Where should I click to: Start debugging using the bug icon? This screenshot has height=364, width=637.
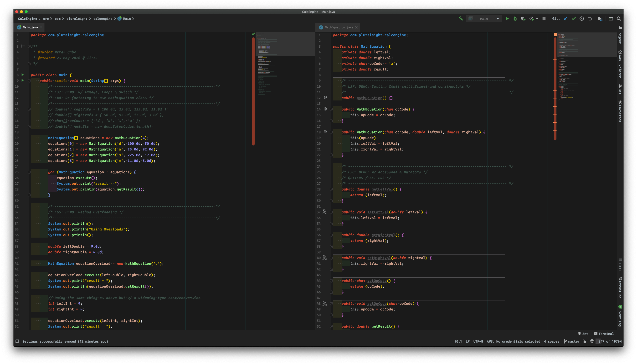click(515, 19)
